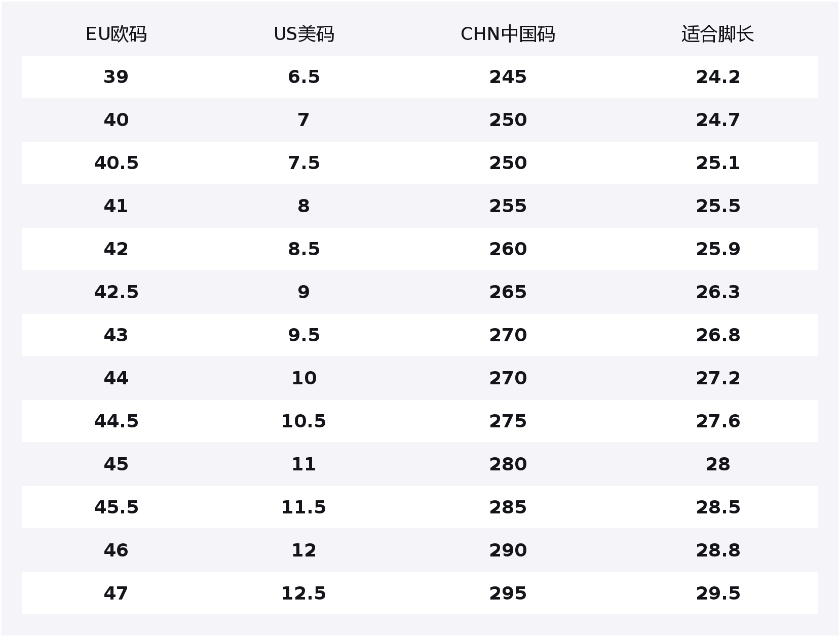840x637 pixels.
Task: Click the CHN 280 cell
Action: point(508,464)
